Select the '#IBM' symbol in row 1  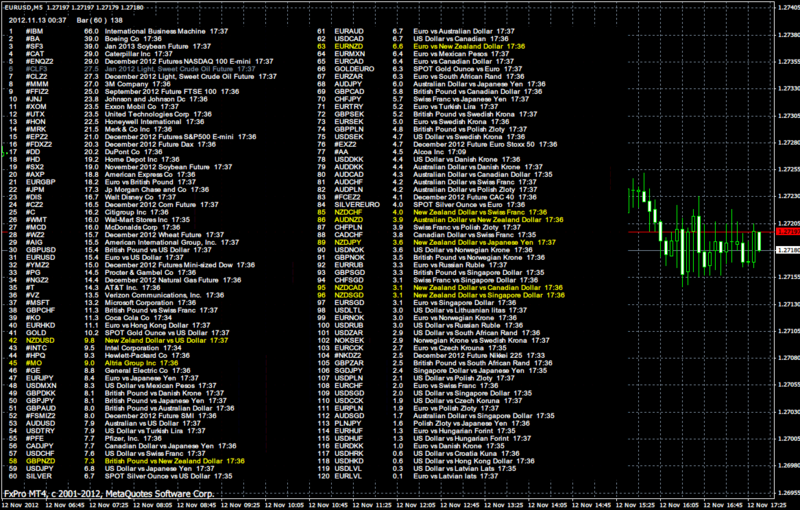click(35, 31)
